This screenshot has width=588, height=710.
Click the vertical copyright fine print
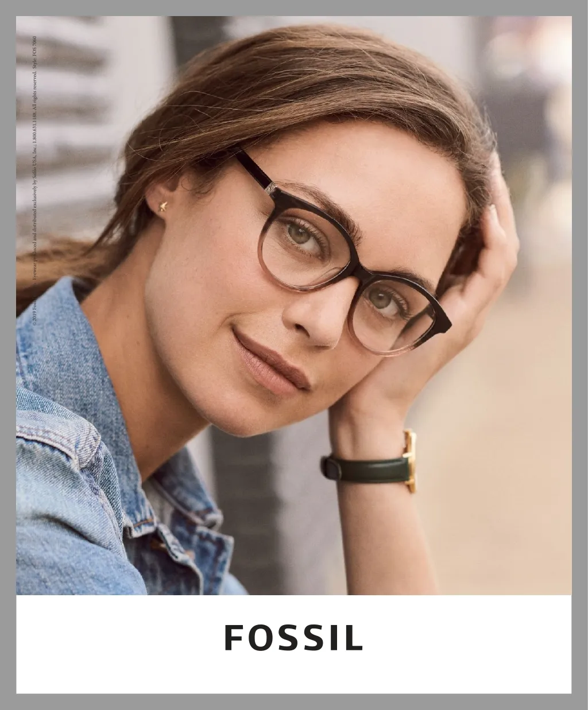[34, 181]
